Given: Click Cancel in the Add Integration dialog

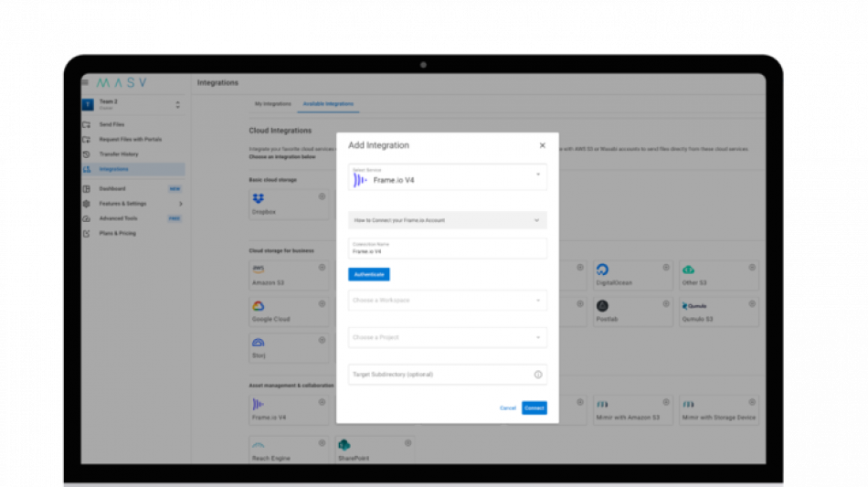Looking at the screenshot, I should (508, 408).
